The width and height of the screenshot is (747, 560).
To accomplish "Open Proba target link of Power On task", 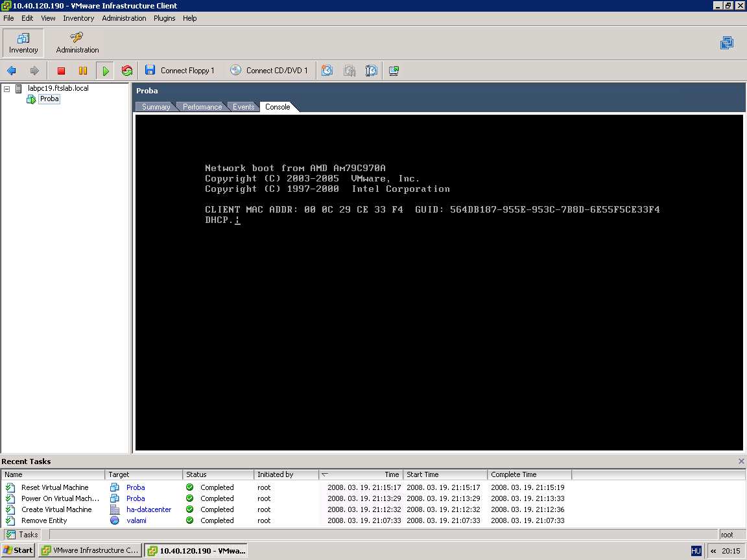I will tap(136, 498).
